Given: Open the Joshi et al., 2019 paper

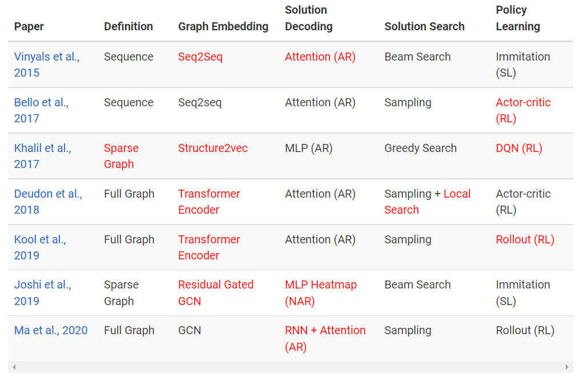Looking at the screenshot, I should click(x=42, y=285).
